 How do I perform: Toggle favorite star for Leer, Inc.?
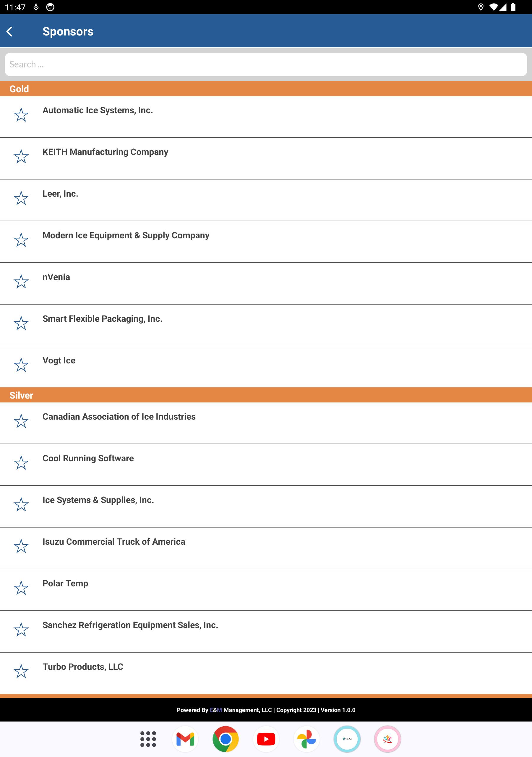click(x=21, y=198)
